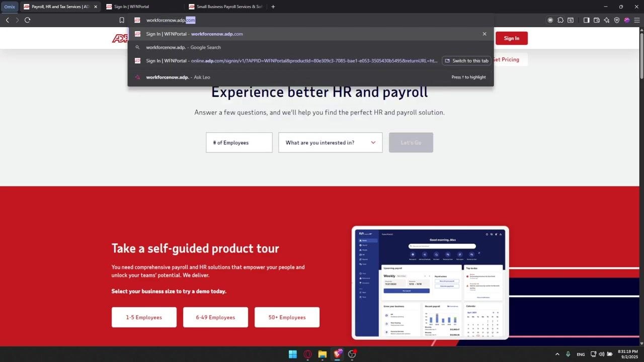Open Leo AI sparkle icon in toolbar
This screenshot has width=644, height=362.
pyautogui.click(x=607, y=20)
